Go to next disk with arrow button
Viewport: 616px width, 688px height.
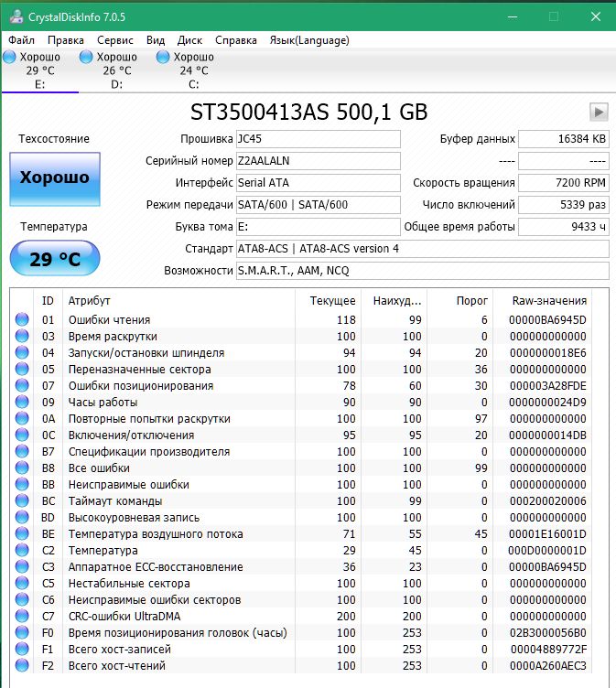tap(599, 112)
